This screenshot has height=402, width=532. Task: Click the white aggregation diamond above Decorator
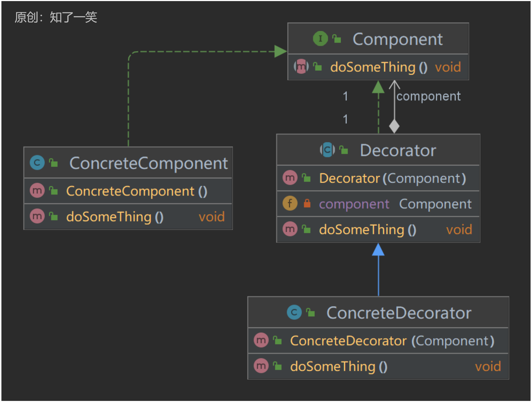394,126
